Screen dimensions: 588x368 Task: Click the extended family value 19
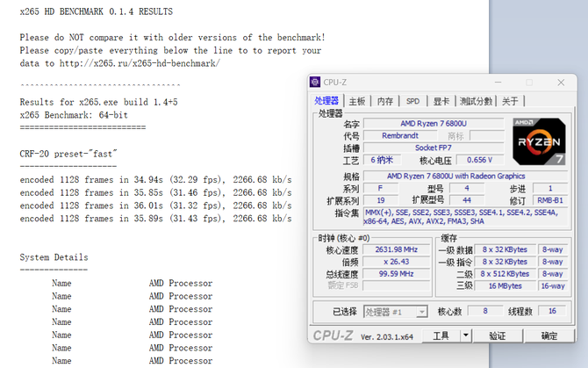tap(381, 200)
